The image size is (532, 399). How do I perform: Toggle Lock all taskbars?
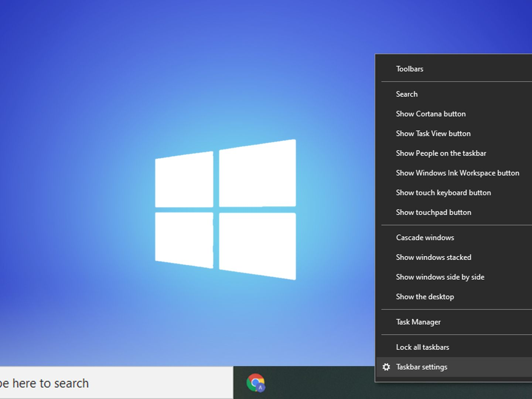454,347
